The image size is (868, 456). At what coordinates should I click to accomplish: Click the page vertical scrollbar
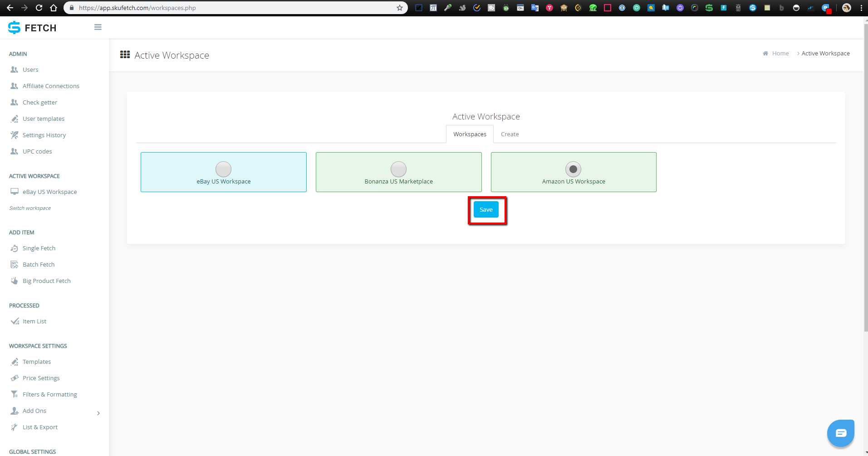pos(866,177)
